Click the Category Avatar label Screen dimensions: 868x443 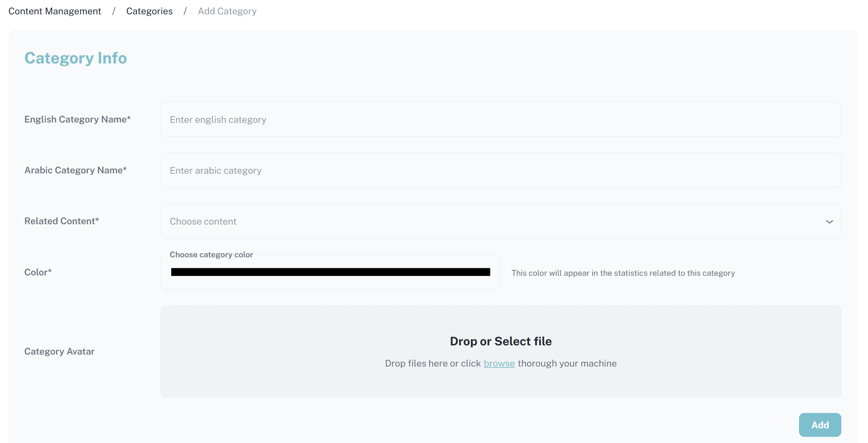[x=59, y=352]
